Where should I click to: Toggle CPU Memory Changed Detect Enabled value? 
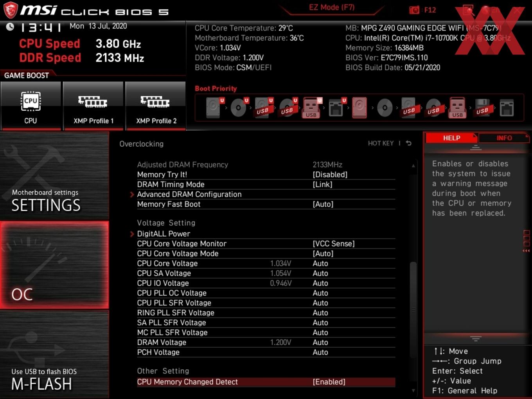tap(329, 382)
